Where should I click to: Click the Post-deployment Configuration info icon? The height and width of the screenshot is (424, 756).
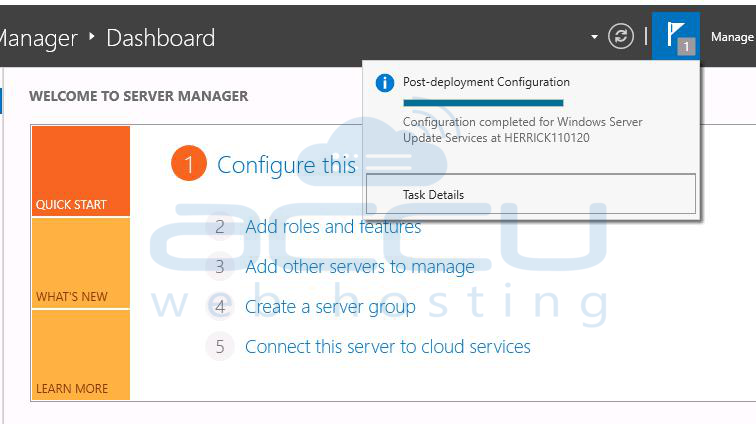tap(385, 82)
